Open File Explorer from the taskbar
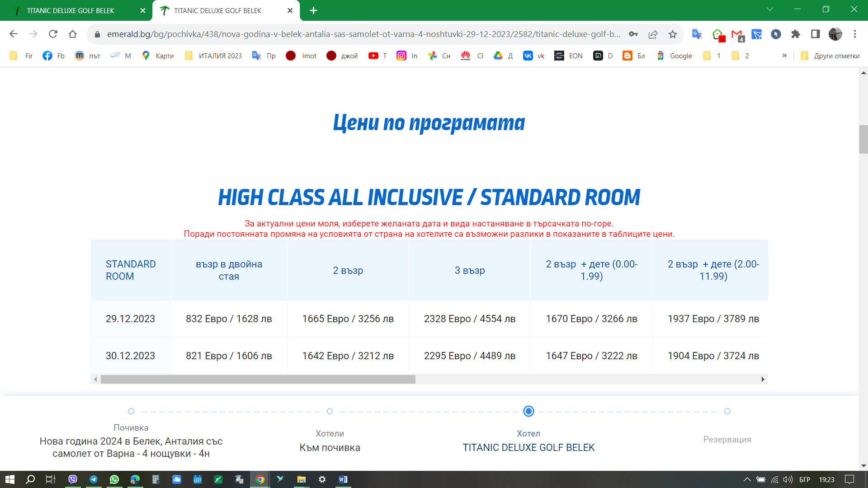Viewport: 868px width, 488px height. (x=302, y=479)
